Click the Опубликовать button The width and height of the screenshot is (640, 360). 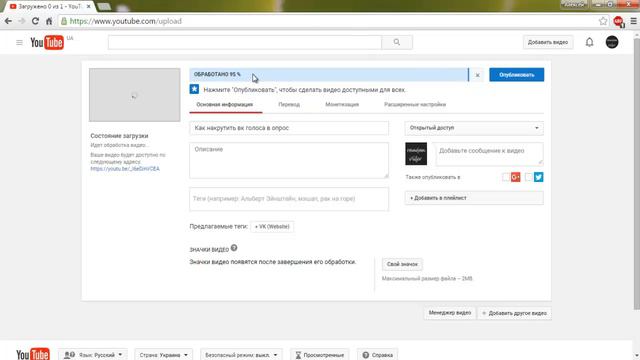click(x=516, y=75)
